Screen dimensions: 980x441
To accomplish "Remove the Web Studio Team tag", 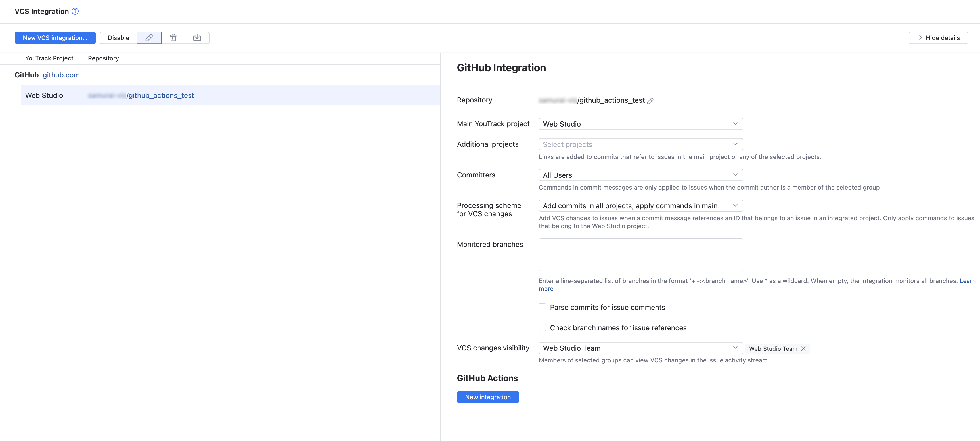I will [803, 348].
